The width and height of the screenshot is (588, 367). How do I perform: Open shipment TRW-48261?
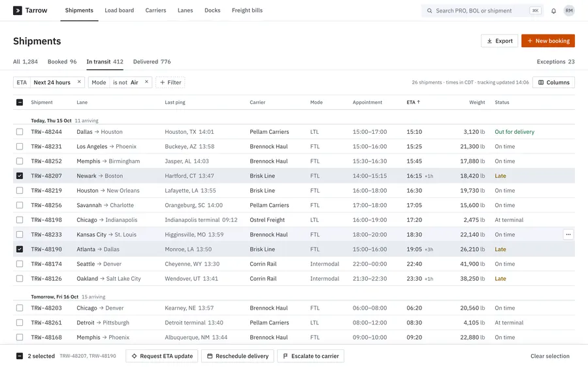click(46, 323)
